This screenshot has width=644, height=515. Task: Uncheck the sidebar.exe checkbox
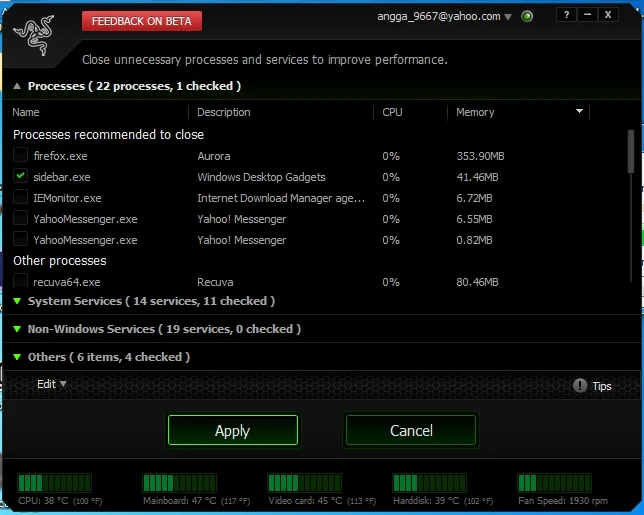point(21,176)
